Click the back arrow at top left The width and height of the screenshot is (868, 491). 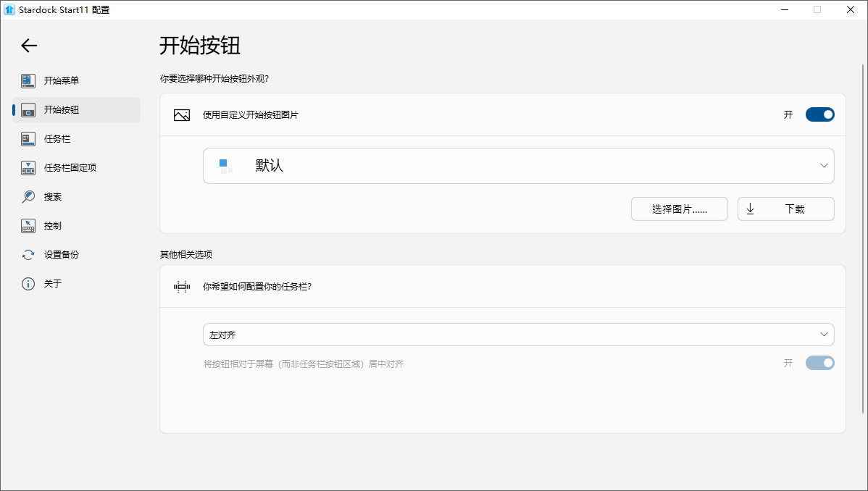point(29,46)
